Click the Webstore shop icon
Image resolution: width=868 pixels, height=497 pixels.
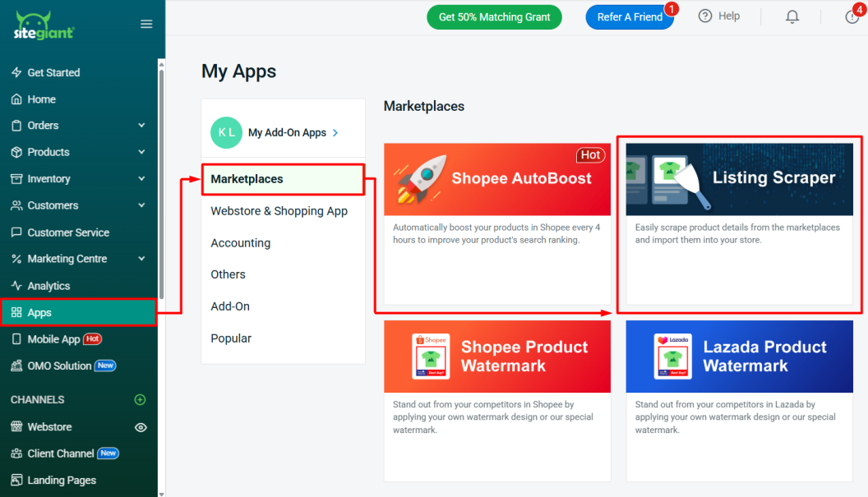pyautogui.click(x=16, y=426)
